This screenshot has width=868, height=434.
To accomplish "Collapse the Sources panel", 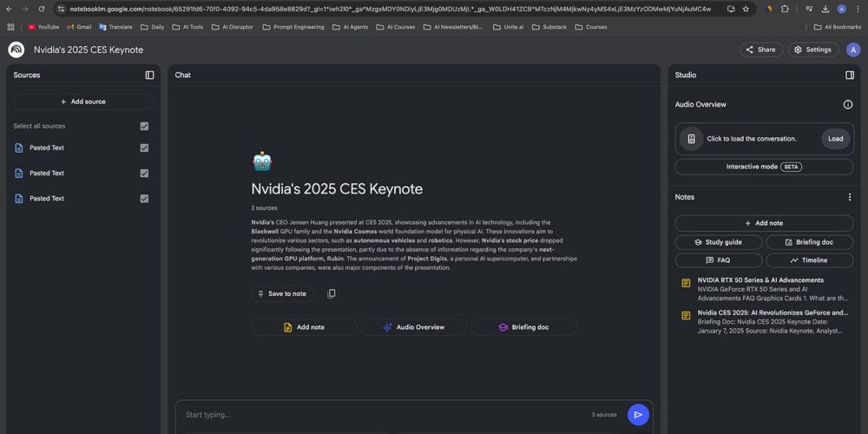I will click(x=149, y=76).
